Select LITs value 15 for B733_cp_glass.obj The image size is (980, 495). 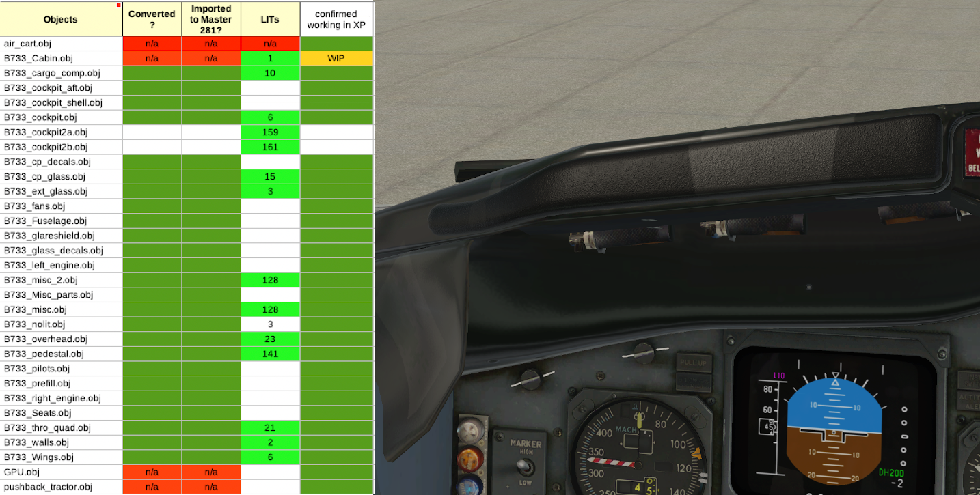tap(270, 177)
